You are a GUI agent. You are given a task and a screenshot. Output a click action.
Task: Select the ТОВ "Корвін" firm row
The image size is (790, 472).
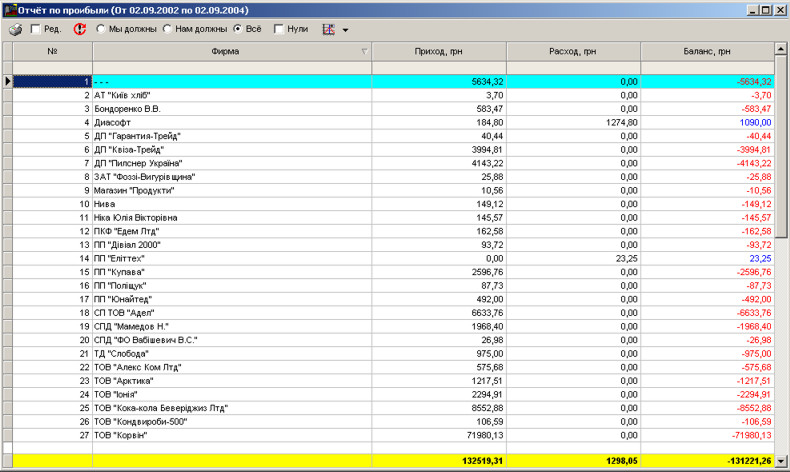pos(231,435)
